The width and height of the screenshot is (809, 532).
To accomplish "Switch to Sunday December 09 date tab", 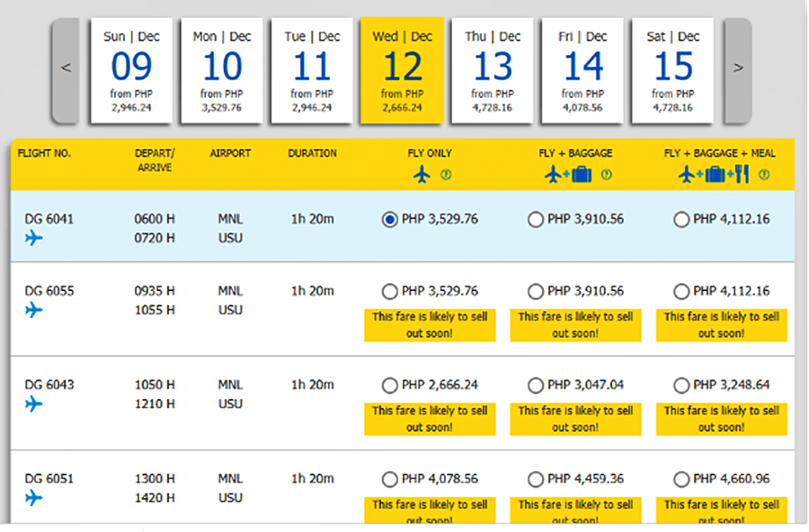I will (x=131, y=70).
